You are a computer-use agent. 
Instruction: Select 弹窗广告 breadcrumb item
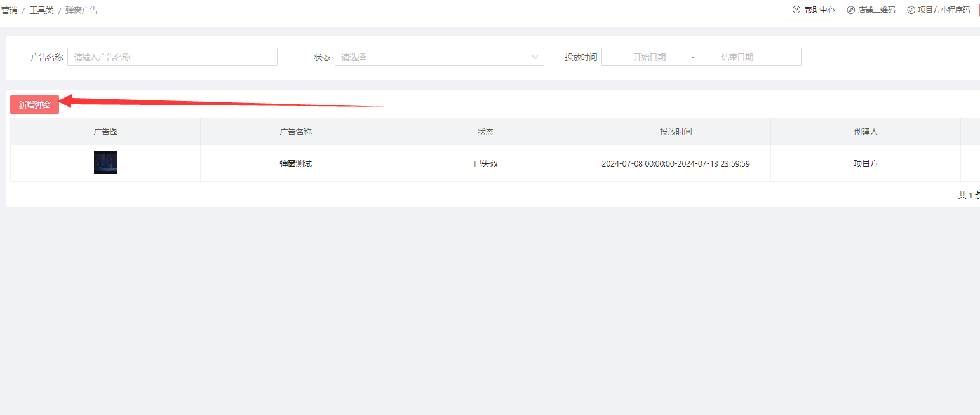point(81,11)
